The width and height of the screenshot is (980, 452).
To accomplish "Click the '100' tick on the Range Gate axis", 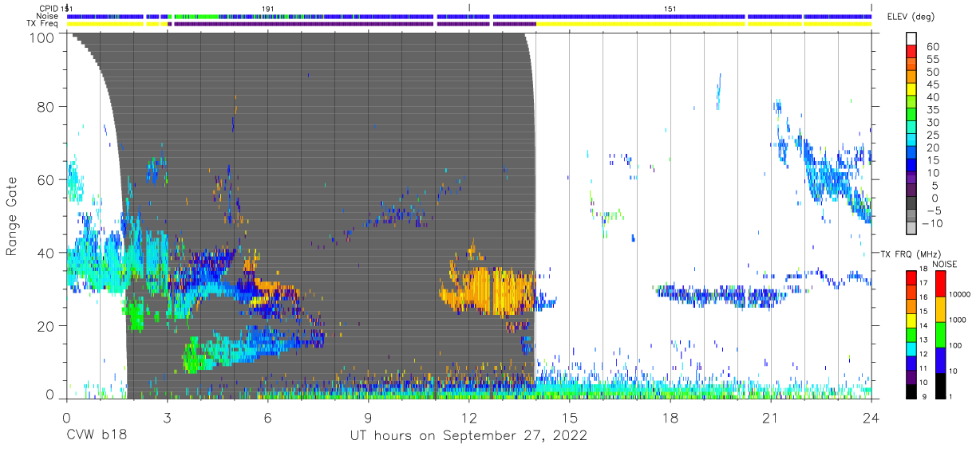I will [41, 37].
